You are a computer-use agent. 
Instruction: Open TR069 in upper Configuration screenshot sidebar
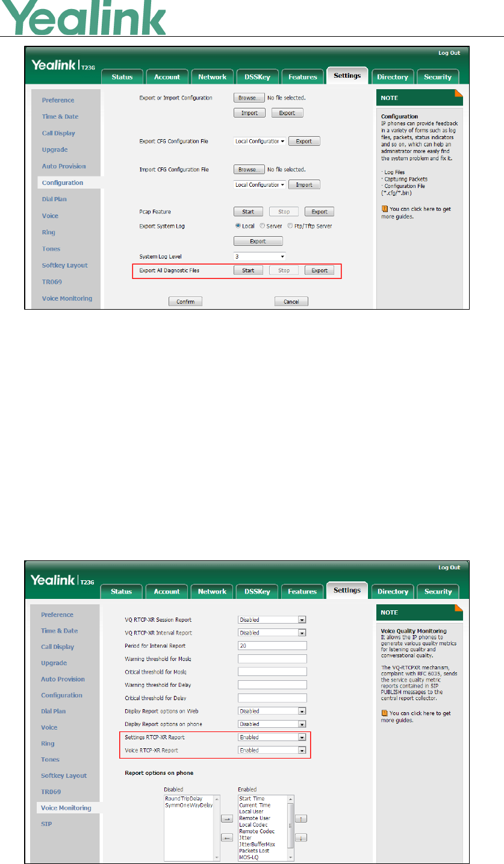[x=52, y=282]
